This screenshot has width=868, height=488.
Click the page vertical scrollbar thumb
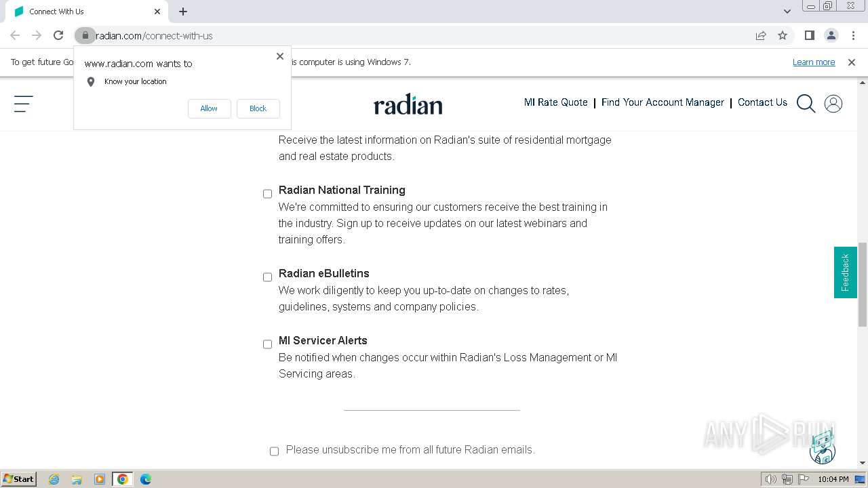(x=863, y=285)
